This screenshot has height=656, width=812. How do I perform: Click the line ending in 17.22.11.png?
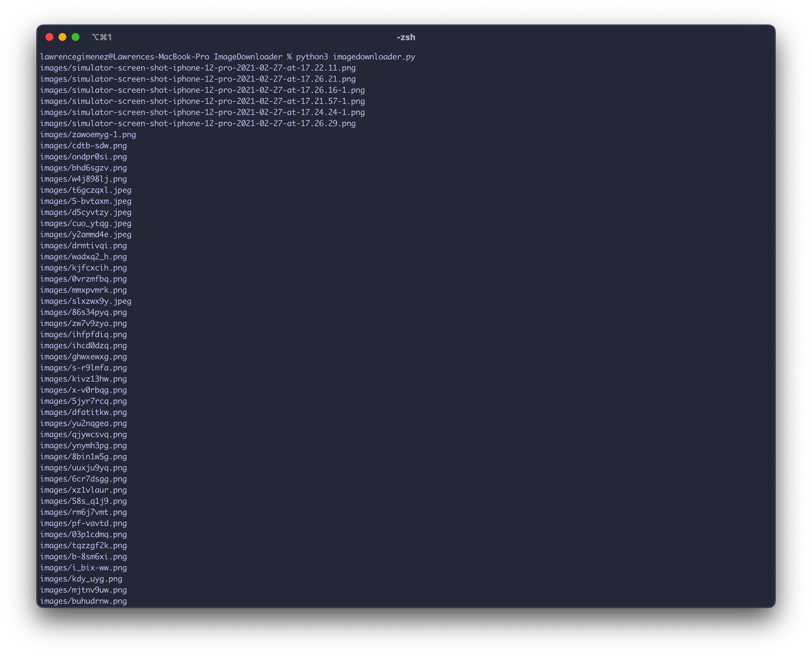[198, 68]
